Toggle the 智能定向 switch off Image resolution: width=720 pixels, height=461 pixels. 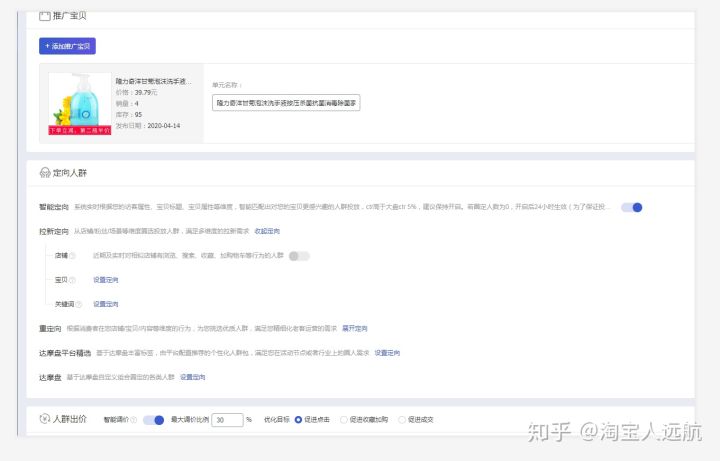631,207
